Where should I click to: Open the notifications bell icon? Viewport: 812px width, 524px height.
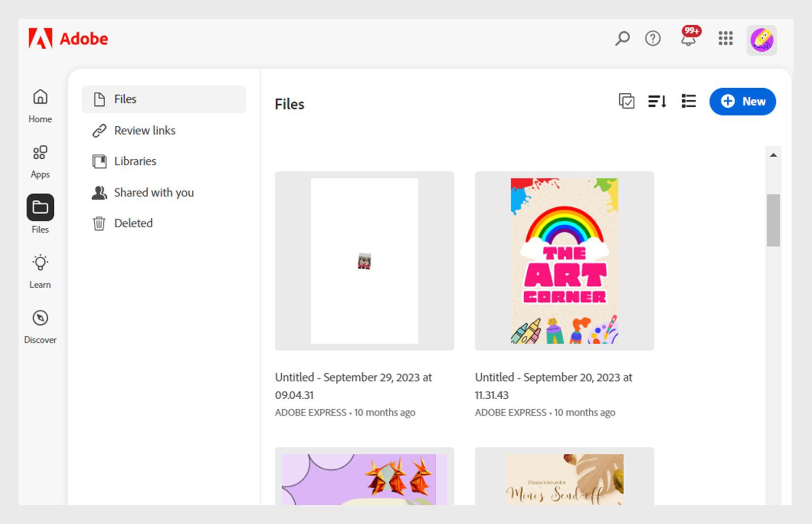coord(689,39)
